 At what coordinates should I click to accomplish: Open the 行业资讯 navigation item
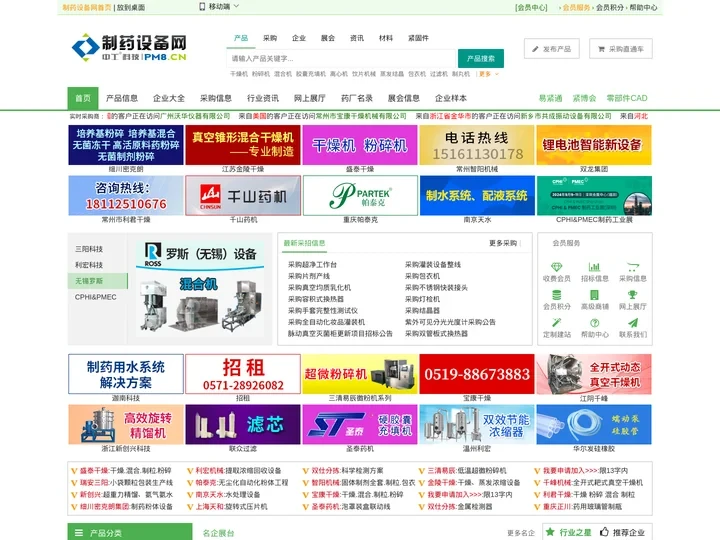tap(263, 98)
